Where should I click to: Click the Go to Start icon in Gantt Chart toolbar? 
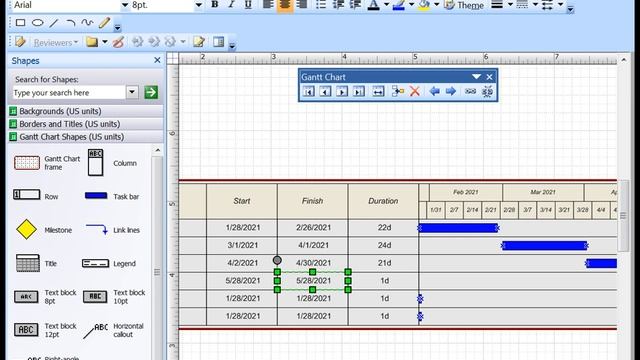pyautogui.click(x=309, y=91)
